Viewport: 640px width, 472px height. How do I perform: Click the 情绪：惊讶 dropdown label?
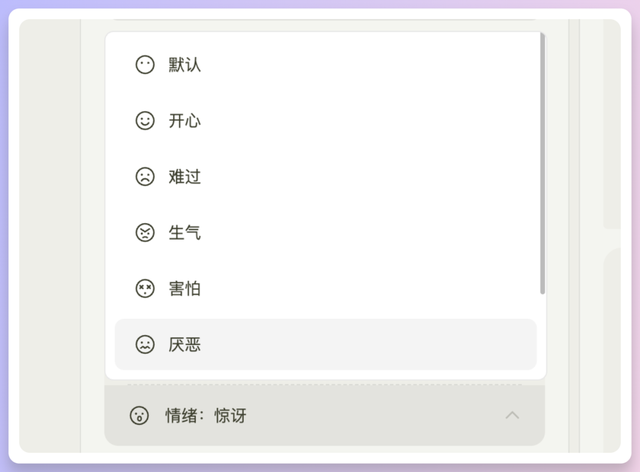tap(205, 415)
